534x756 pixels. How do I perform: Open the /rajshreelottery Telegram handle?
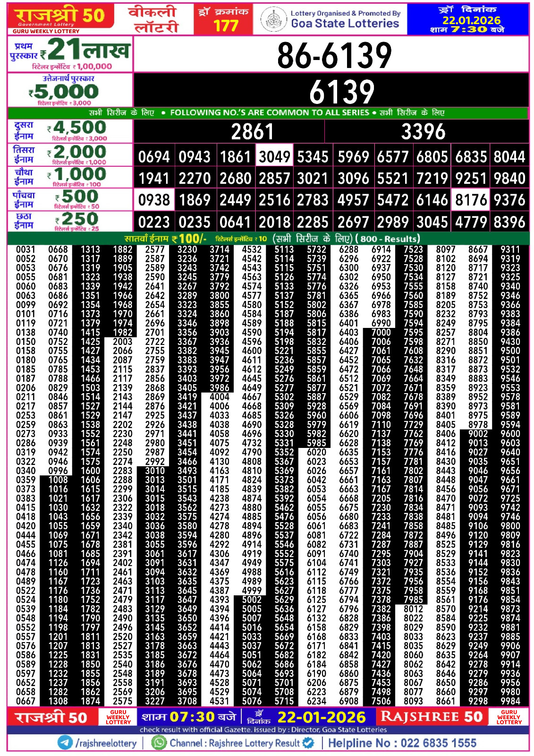click(106, 743)
